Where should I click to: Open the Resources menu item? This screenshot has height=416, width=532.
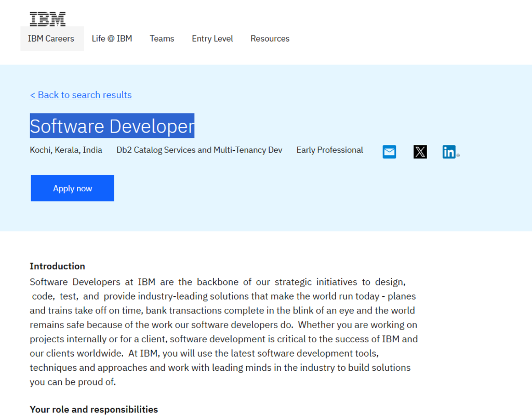pyautogui.click(x=270, y=38)
